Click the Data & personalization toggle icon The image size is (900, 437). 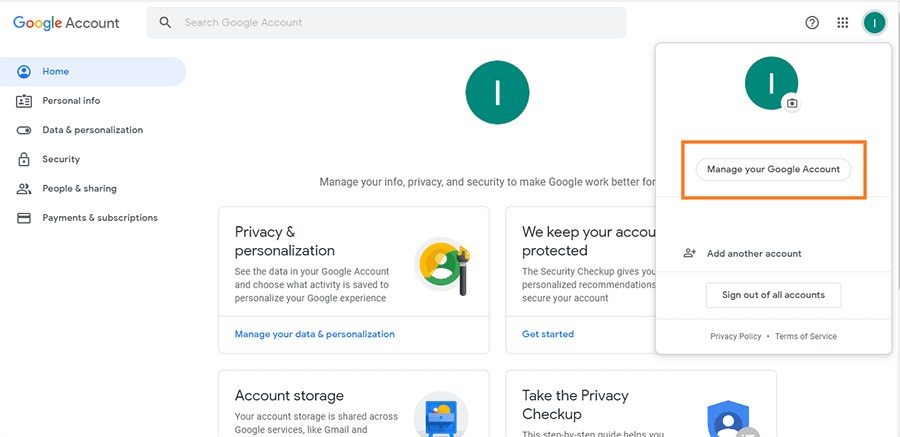(x=24, y=130)
